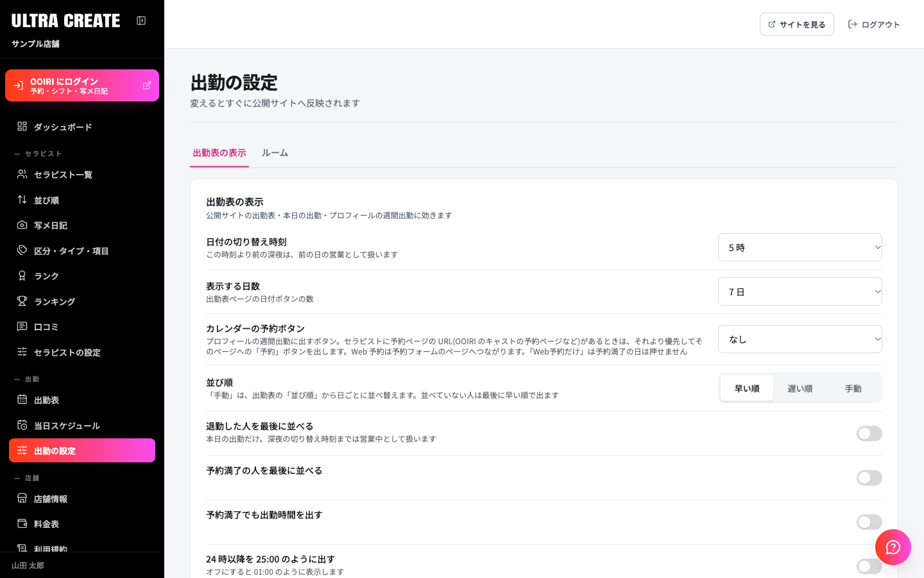Screen dimensions: 924x578
Task: Expand 表示する日数 dropdown showing 7 日
Action: coord(800,292)
